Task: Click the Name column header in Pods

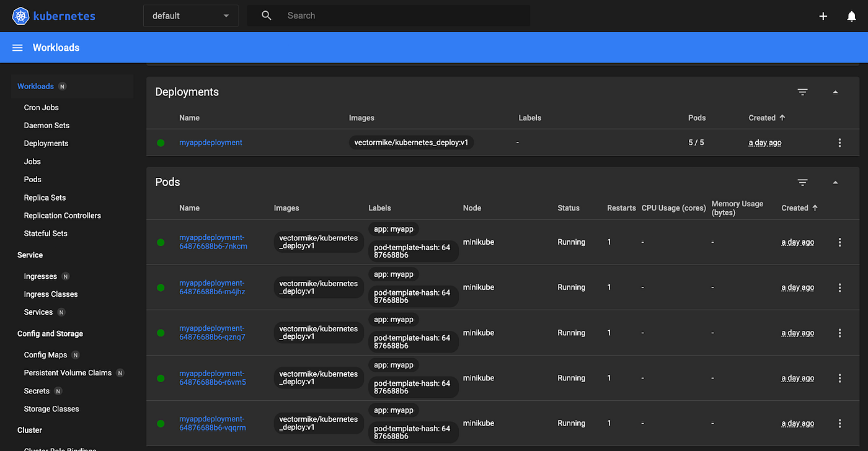Action: click(x=189, y=208)
